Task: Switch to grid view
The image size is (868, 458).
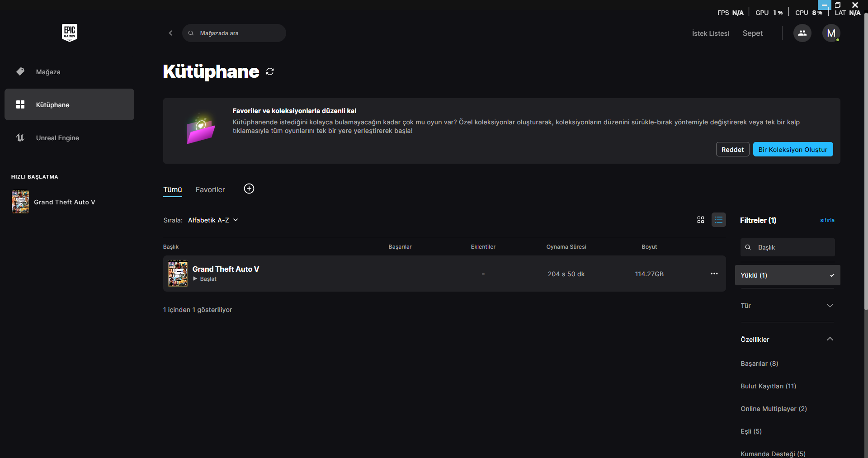Action: click(x=701, y=220)
